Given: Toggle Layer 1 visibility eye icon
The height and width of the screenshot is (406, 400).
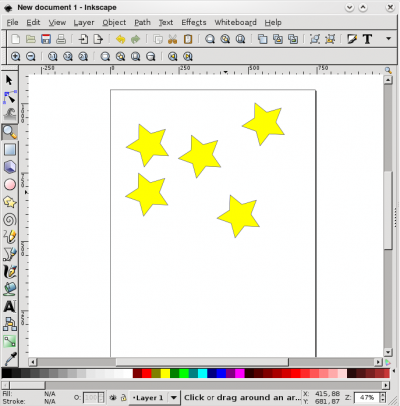Looking at the screenshot, I should point(113,397).
